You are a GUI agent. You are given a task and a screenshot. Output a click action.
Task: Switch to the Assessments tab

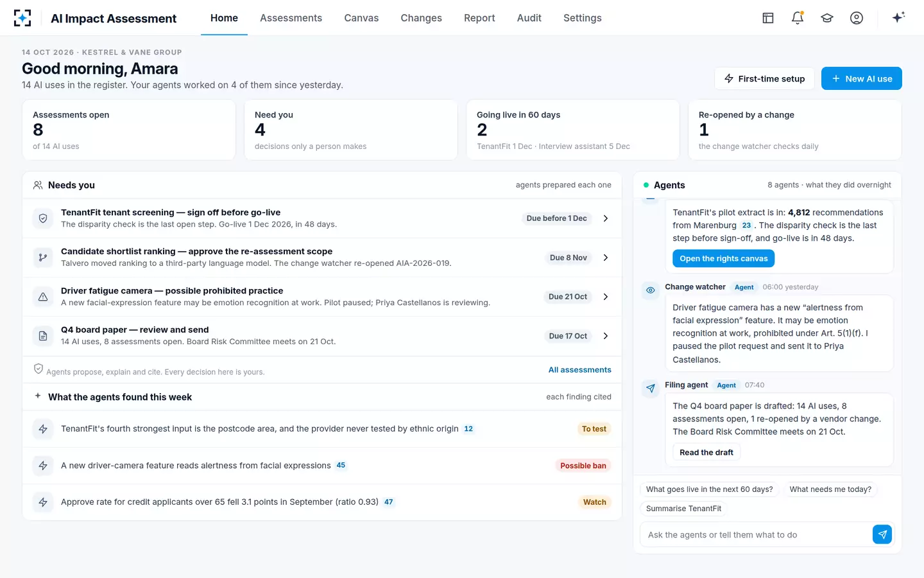[291, 18]
